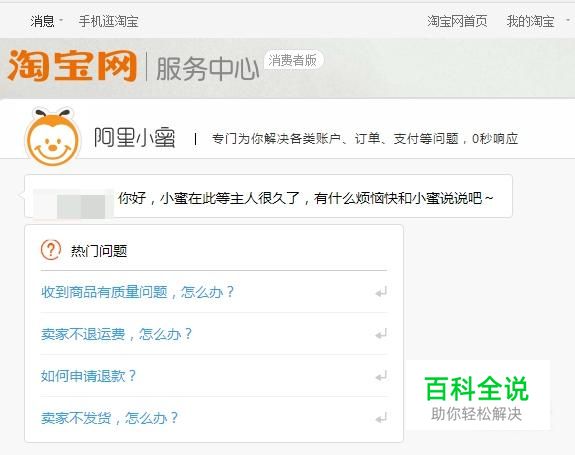Click enter arrow icon on 如何申请退款 row
The width and height of the screenshot is (575, 455).
click(381, 376)
